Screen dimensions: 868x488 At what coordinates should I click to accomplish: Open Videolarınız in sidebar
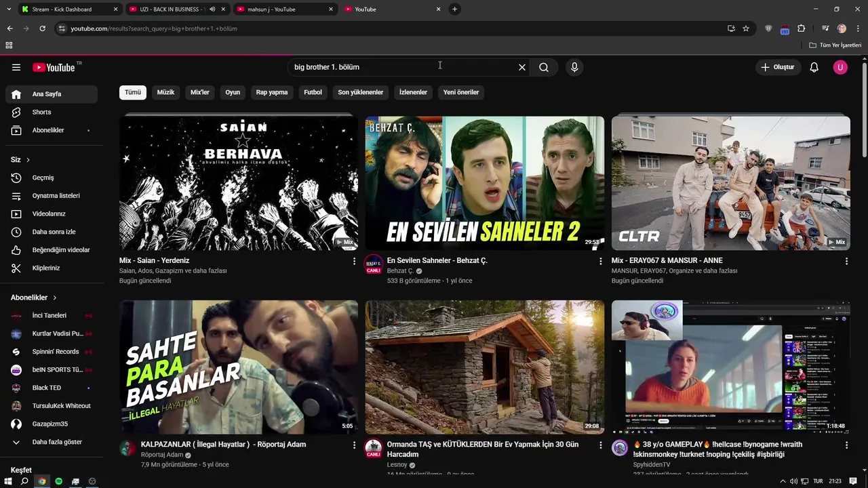[52, 213]
